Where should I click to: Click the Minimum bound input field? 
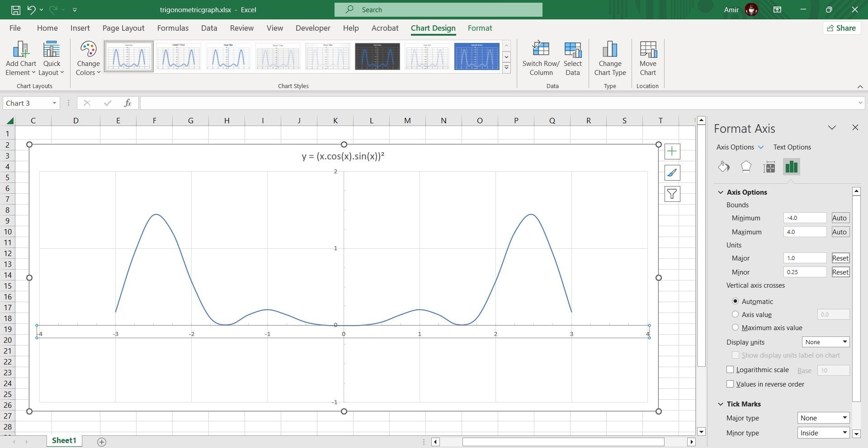click(805, 218)
